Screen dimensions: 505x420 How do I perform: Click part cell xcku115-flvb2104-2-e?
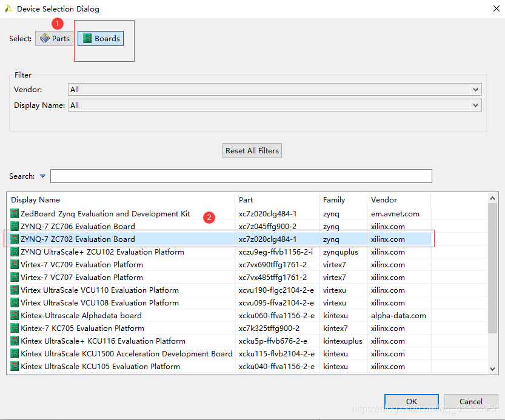coord(276,353)
